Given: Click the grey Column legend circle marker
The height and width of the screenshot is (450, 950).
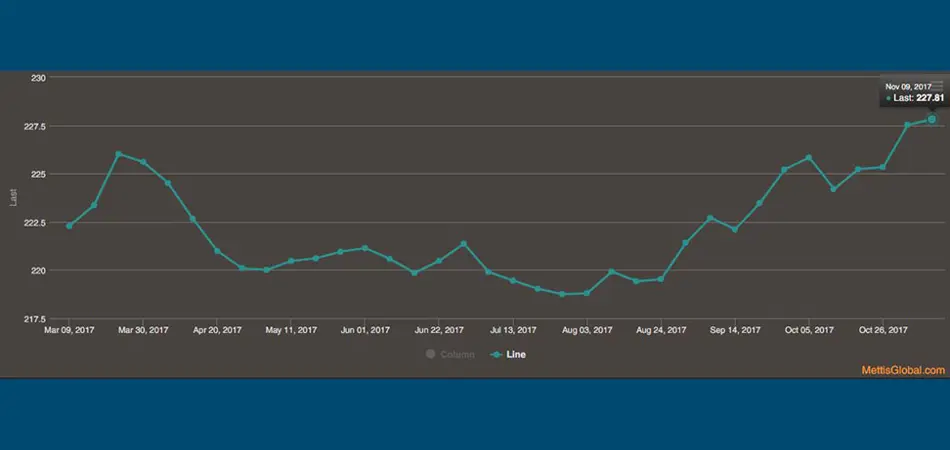Looking at the screenshot, I should coord(430,354).
